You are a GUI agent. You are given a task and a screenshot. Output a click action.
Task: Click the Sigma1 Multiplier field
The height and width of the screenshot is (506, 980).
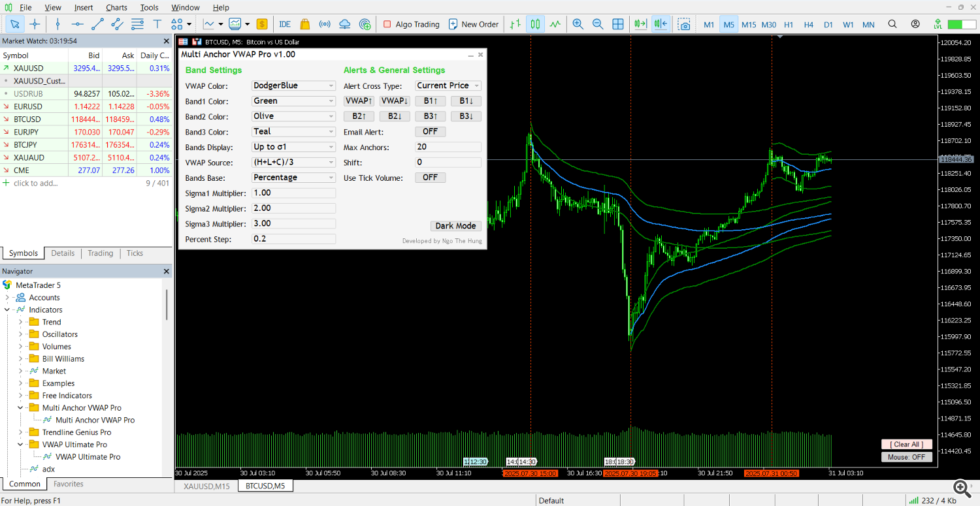click(x=293, y=193)
